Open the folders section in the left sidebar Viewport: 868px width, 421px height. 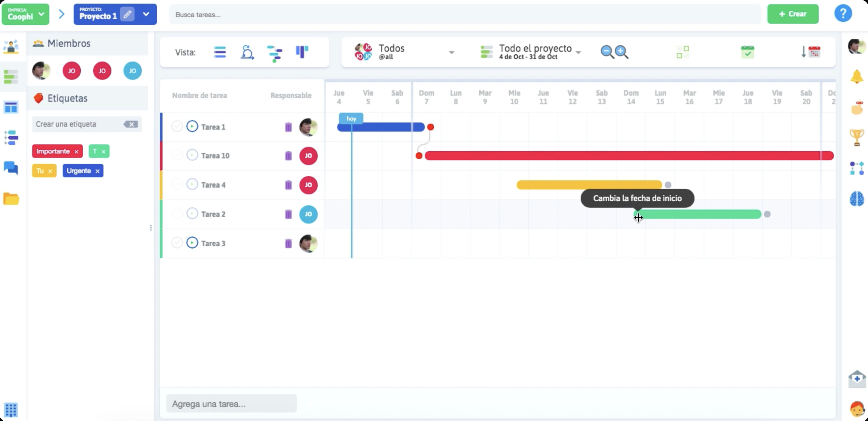(11, 199)
